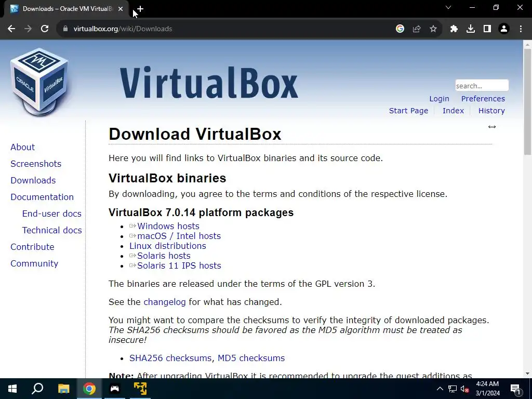The height and width of the screenshot is (399, 532).
Task: Open About in the sidebar
Action: (x=23, y=147)
